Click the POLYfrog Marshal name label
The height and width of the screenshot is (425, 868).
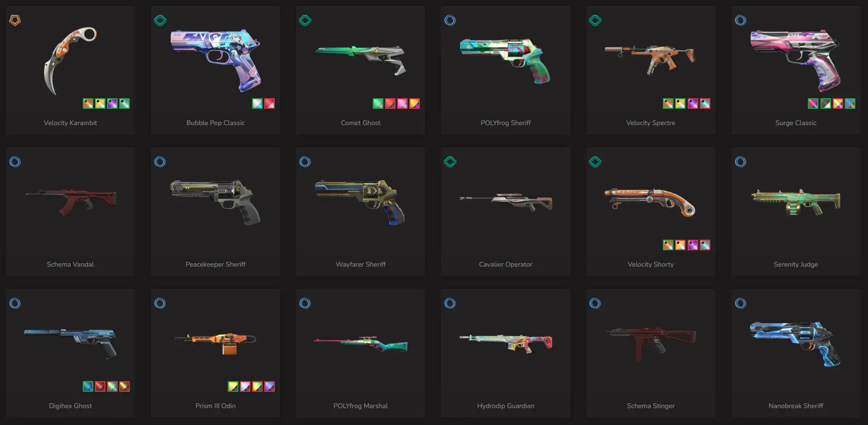coord(361,406)
